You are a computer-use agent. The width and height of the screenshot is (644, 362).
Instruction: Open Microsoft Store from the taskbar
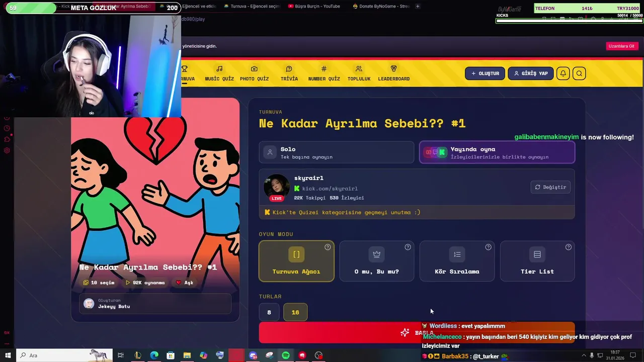click(x=171, y=355)
